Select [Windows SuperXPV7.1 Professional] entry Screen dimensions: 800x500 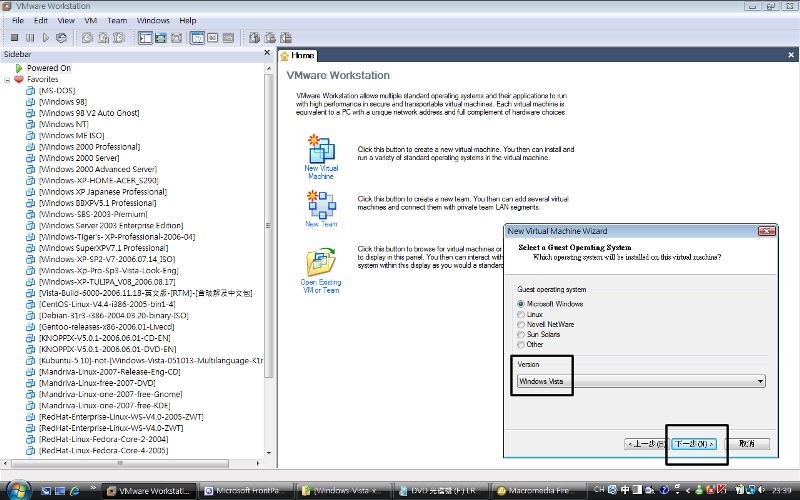(x=104, y=248)
